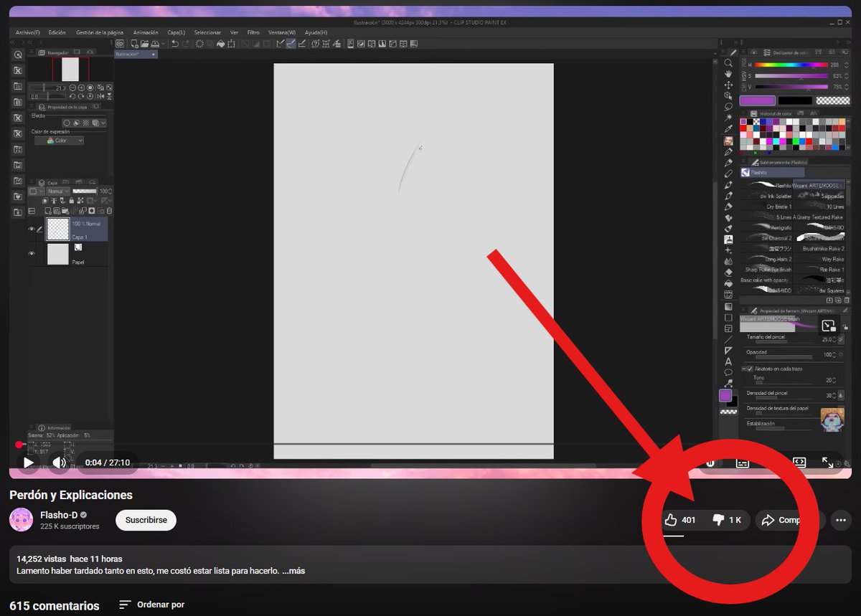Select the Balloon speech bubble tool
This screenshot has height=616, width=861.
pyautogui.click(x=728, y=372)
